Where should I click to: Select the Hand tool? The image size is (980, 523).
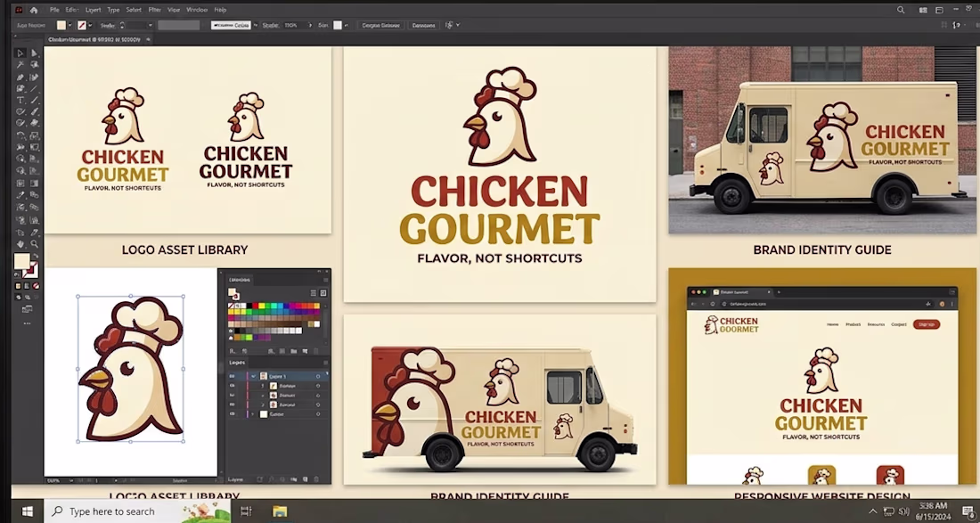20,244
